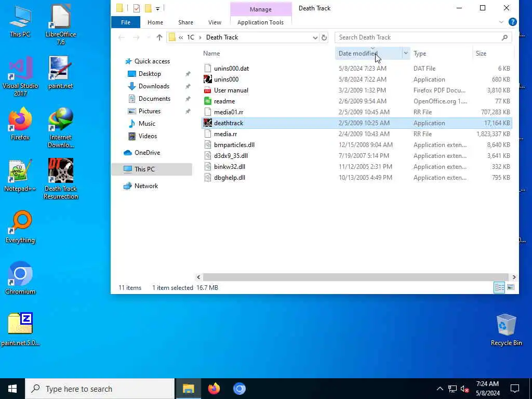Click the taskbar search box
The height and width of the screenshot is (399, 532).
coord(100,389)
